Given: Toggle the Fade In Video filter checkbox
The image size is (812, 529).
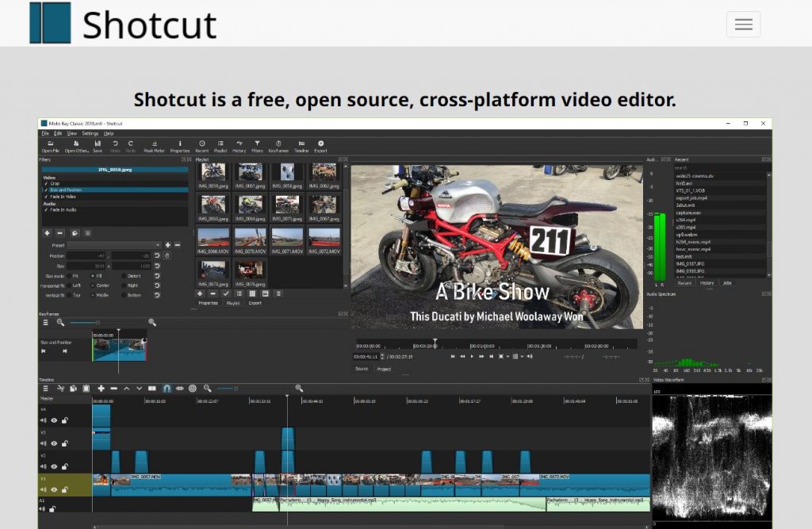Looking at the screenshot, I should click(46, 197).
